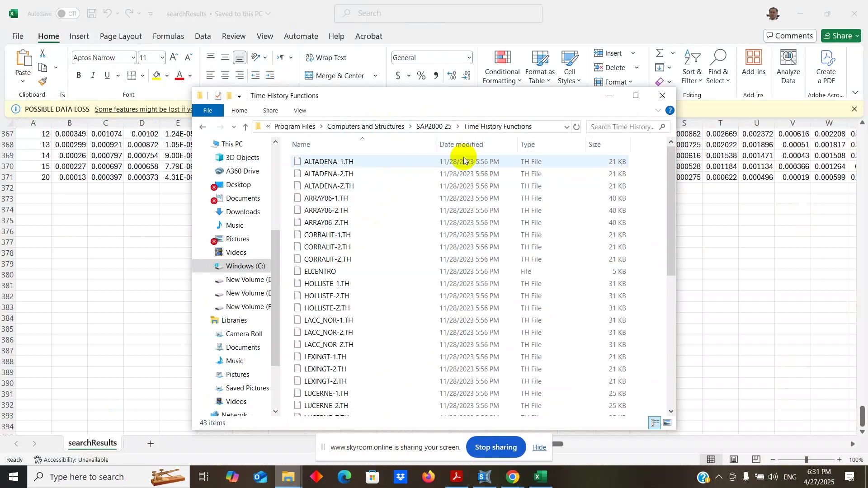Click the Search Time History box

point(623,127)
